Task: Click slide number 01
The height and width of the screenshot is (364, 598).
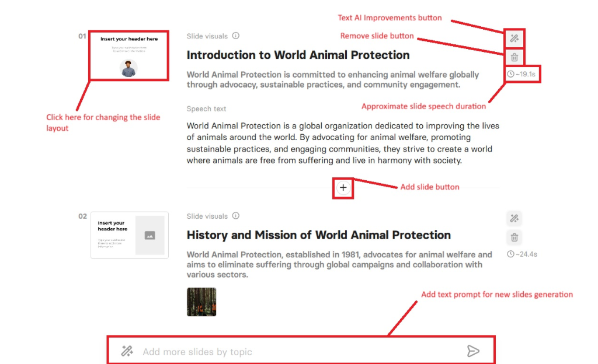Action: [82, 36]
